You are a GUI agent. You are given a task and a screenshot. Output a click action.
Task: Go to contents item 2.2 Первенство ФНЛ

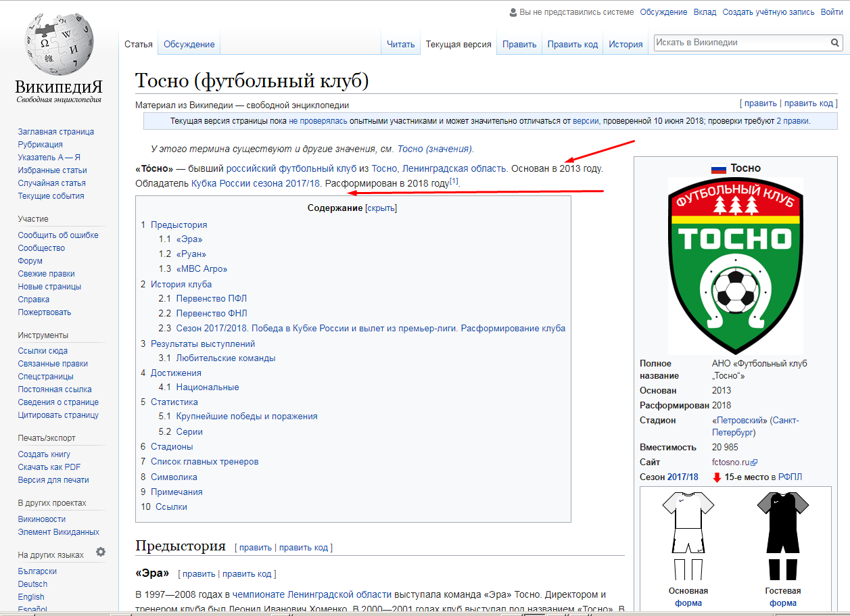203,314
